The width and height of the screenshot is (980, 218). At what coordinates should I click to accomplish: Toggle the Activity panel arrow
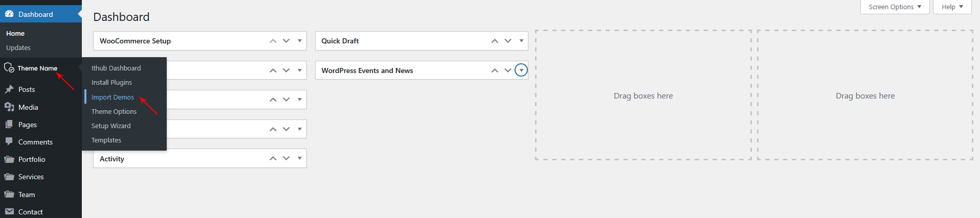pyautogui.click(x=300, y=159)
